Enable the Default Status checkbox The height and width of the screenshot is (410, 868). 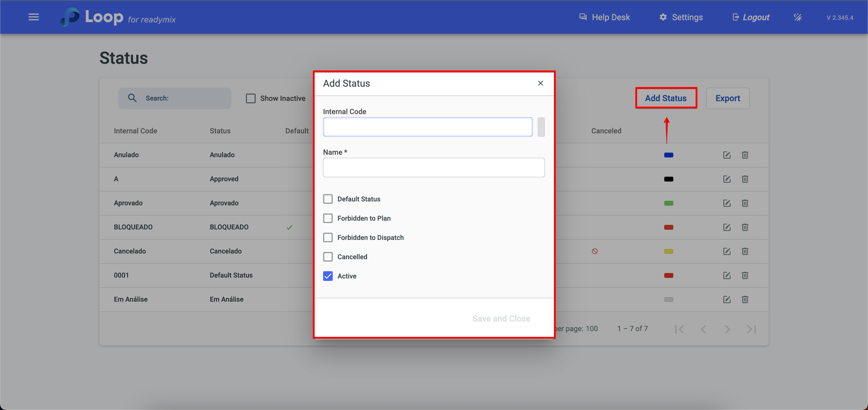click(328, 199)
